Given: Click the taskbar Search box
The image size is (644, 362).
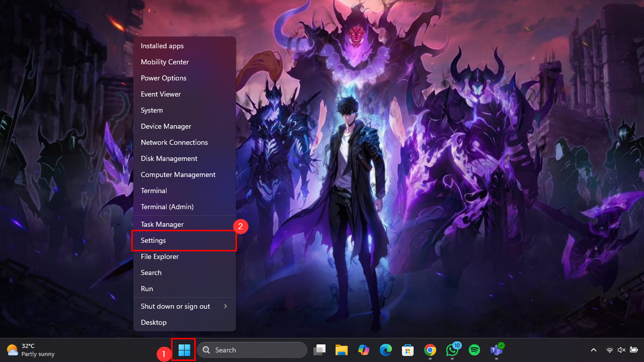Looking at the screenshot, I should 252,350.
